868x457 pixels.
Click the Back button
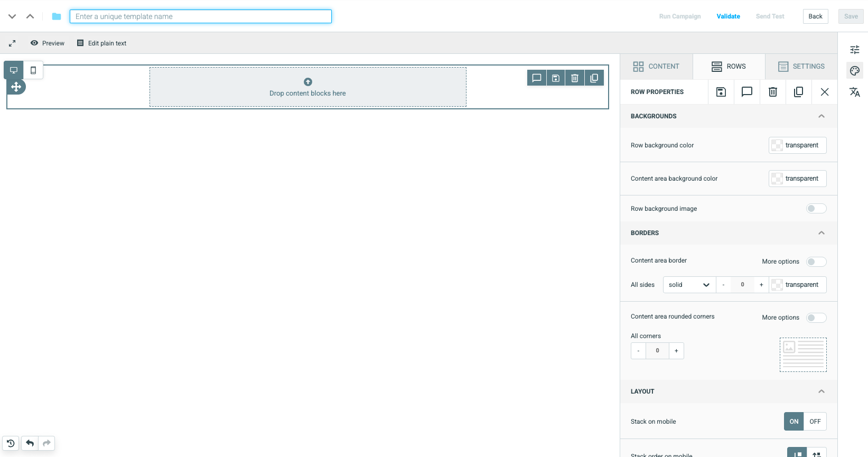tap(816, 16)
